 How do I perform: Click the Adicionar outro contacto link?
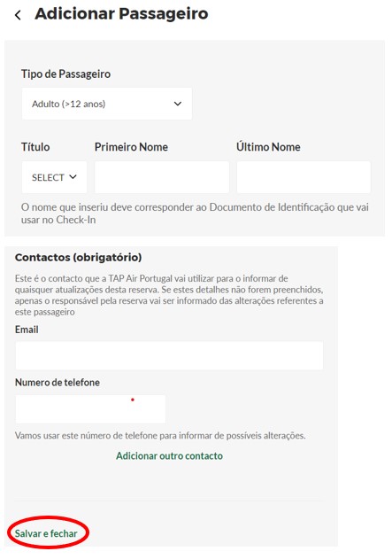pyautogui.click(x=170, y=455)
